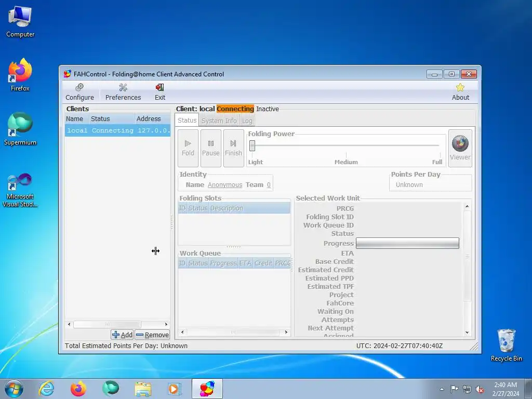Image resolution: width=532 pixels, height=399 pixels.
Task: Click the Status column header in Clients
Action: pos(111,119)
